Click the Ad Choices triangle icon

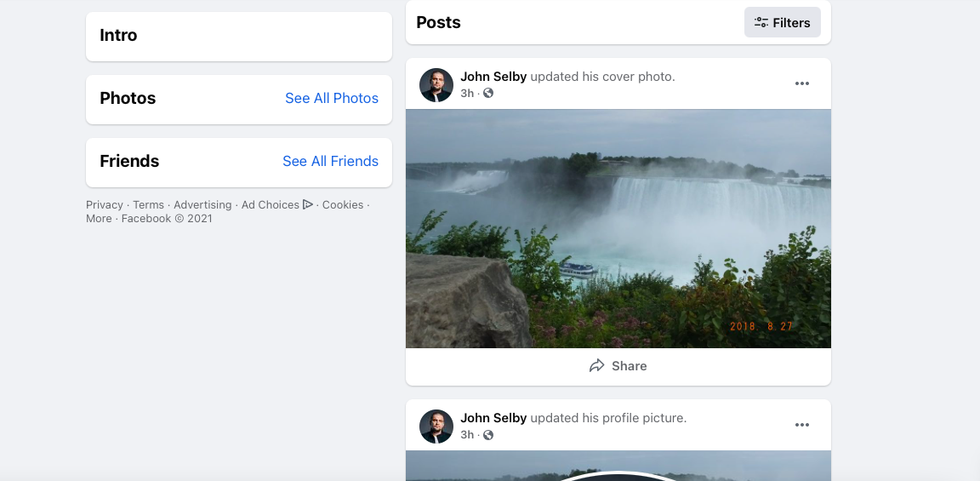tap(308, 204)
